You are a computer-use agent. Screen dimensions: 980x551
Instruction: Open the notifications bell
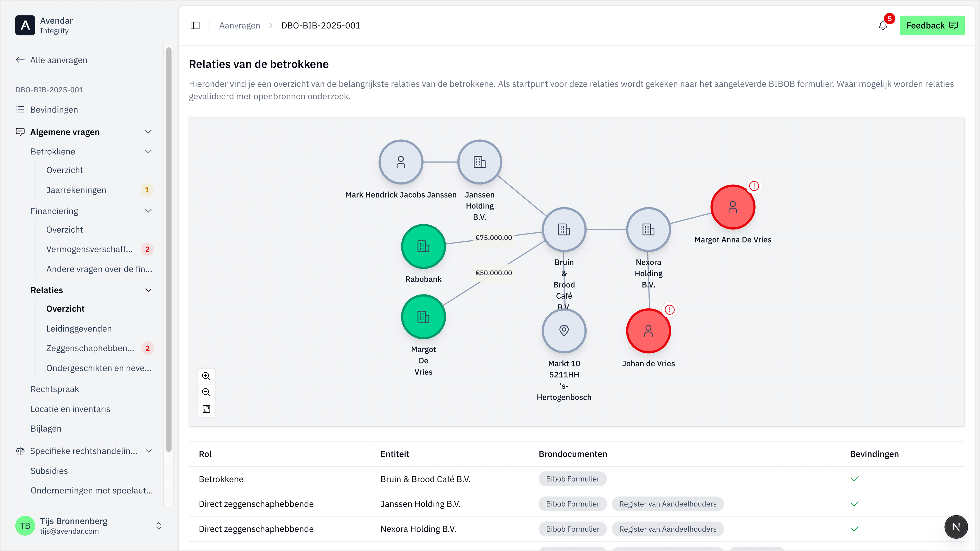tap(883, 26)
